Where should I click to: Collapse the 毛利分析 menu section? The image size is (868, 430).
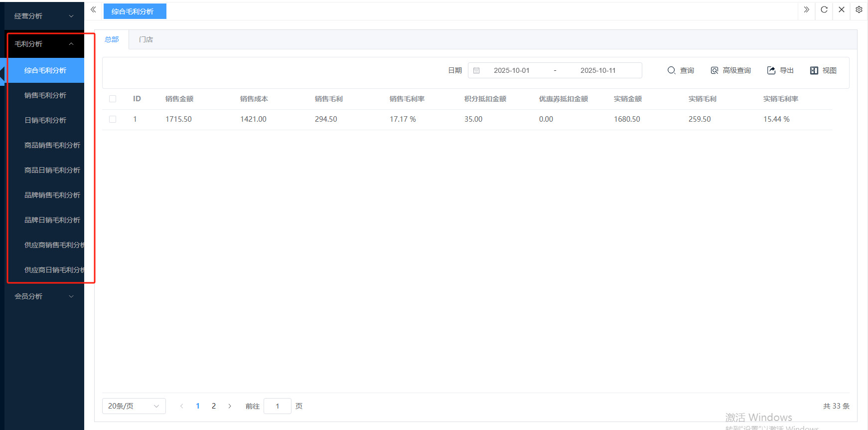coord(44,44)
